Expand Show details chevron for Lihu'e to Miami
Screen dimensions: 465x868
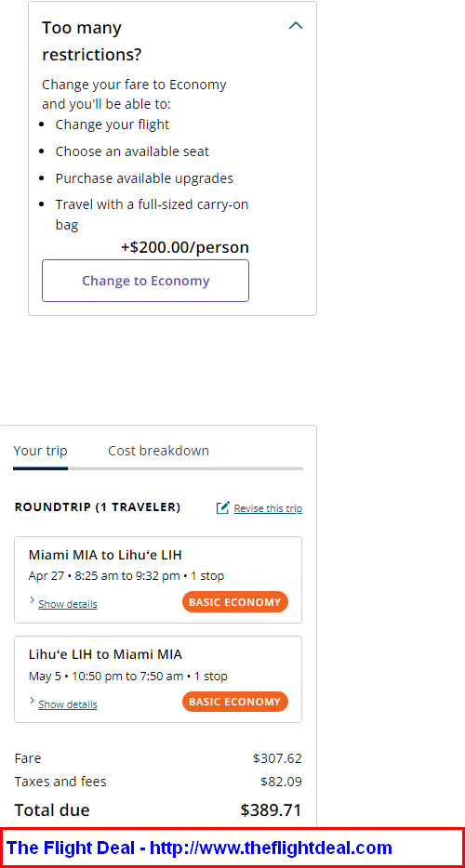pyautogui.click(x=32, y=701)
